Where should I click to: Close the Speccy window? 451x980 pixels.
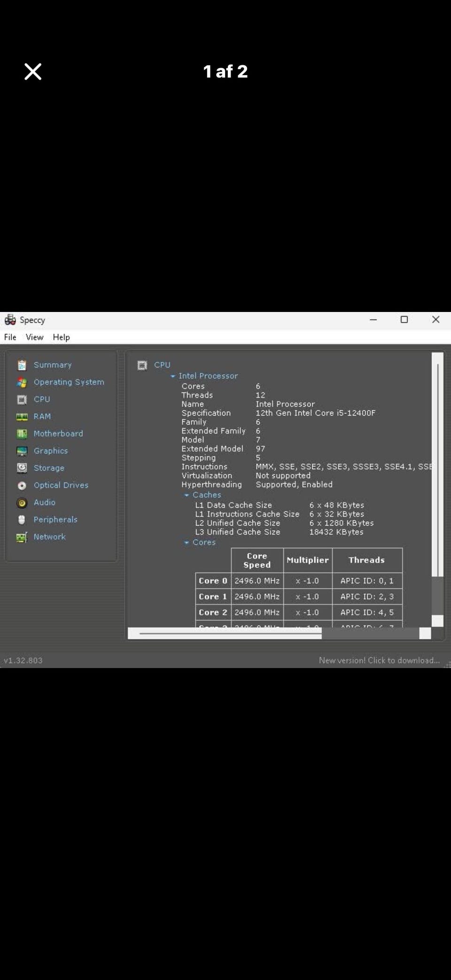coord(435,320)
